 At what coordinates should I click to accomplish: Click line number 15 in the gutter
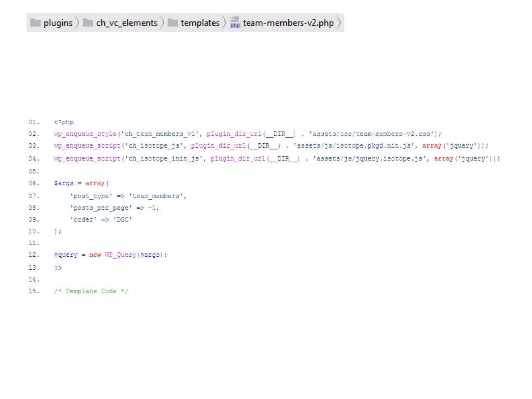[x=34, y=291]
